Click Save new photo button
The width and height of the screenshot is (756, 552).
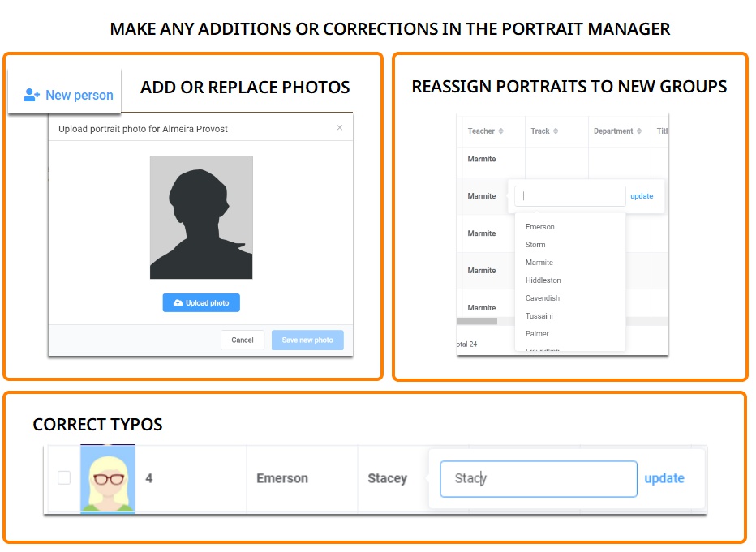point(307,340)
